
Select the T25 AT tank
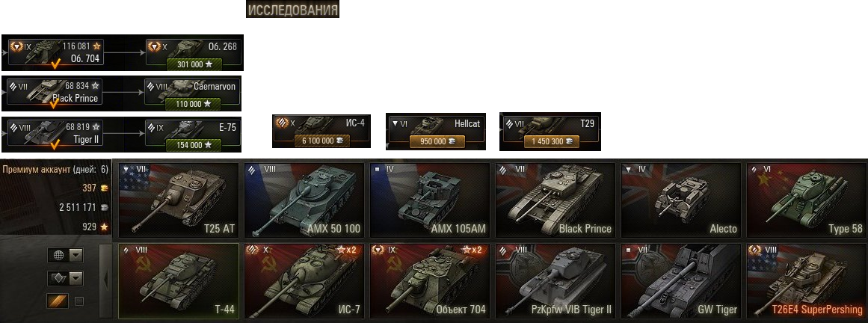pos(179,200)
